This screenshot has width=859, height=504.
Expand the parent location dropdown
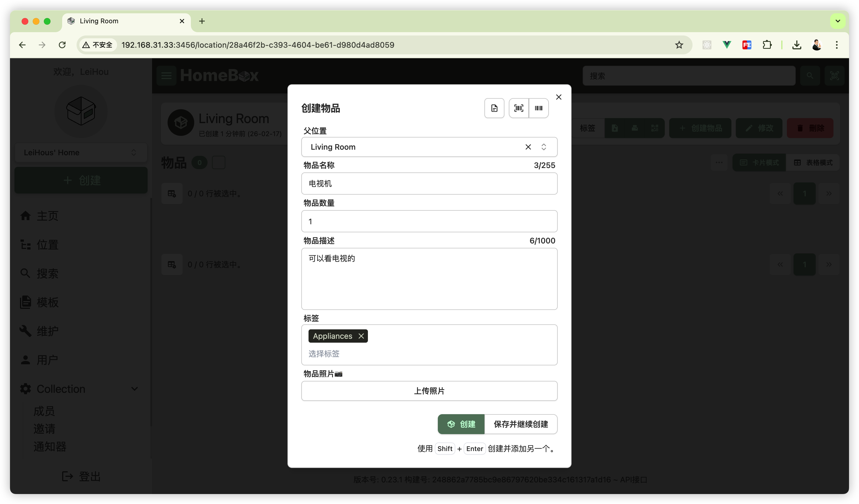click(x=544, y=147)
